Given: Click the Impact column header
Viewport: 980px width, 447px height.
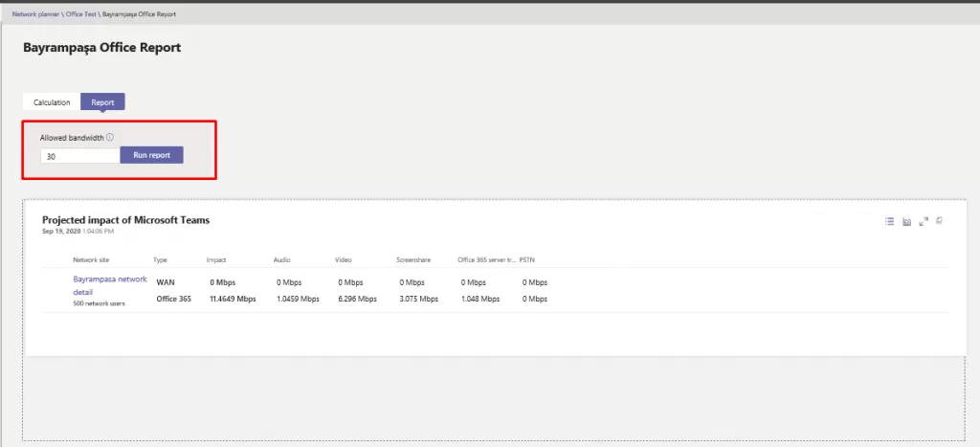Looking at the screenshot, I should tap(216, 259).
